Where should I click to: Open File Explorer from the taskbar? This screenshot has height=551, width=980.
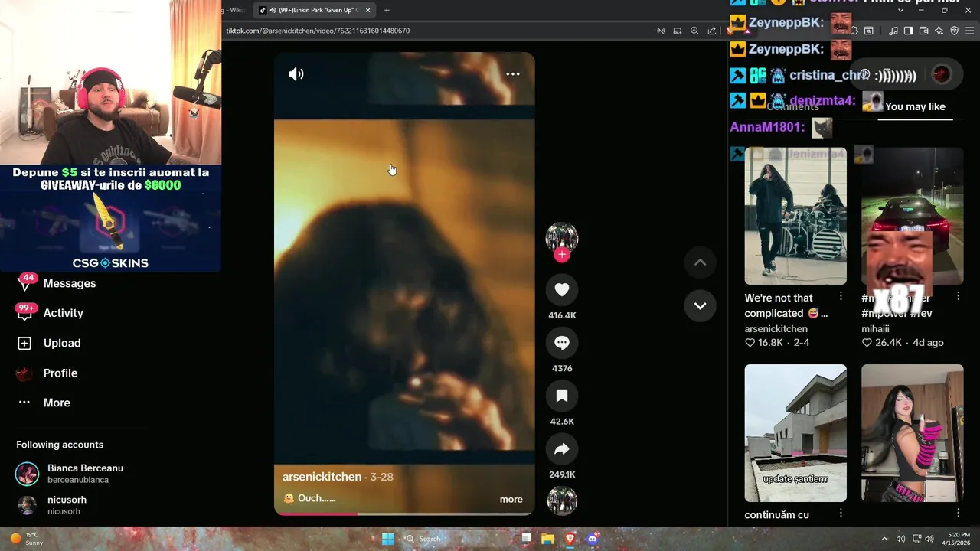[x=547, y=539]
